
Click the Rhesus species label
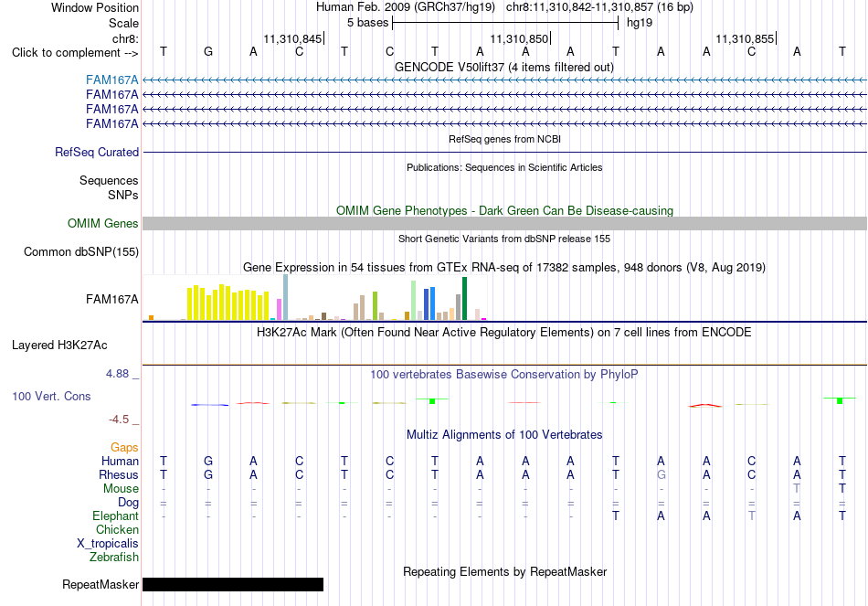[x=119, y=474]
